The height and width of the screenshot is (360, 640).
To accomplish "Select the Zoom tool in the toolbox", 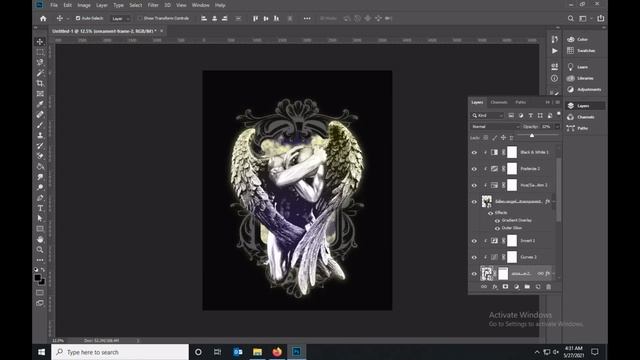I will point(40,249).
